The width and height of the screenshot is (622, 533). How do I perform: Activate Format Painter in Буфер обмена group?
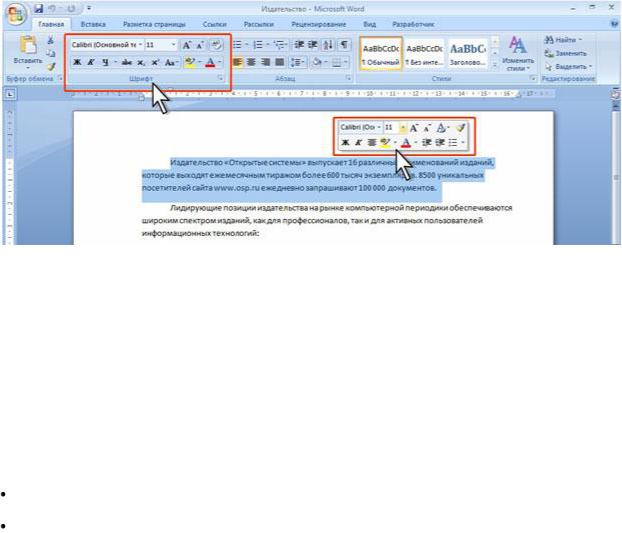pos(50,66)
